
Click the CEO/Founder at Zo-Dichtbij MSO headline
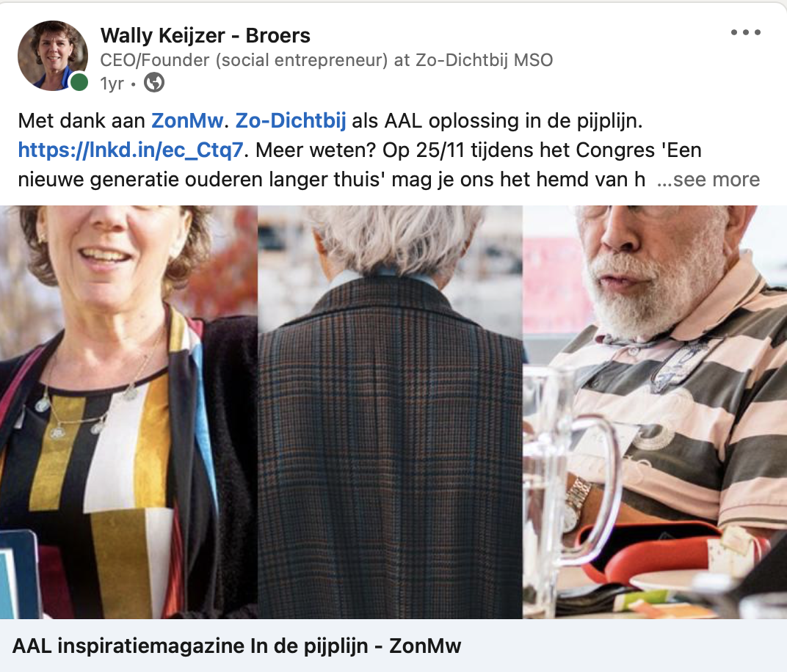click(x=326, y=60)
